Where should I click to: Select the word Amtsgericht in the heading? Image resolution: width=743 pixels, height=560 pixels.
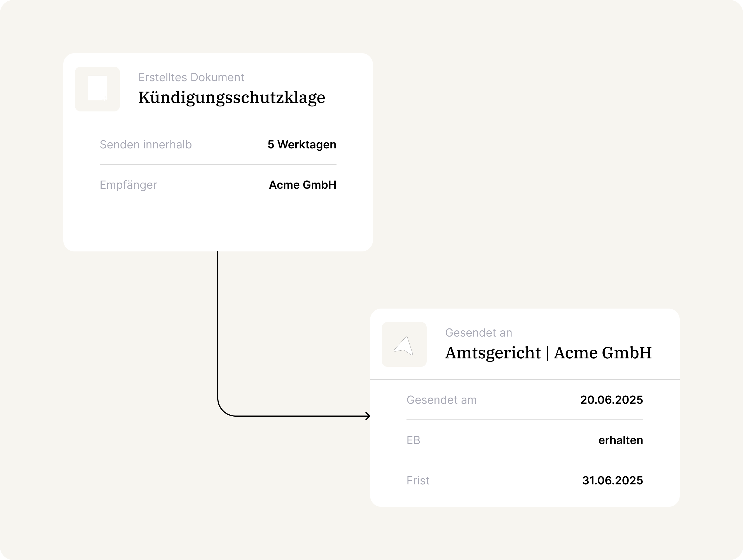[493, 353]
